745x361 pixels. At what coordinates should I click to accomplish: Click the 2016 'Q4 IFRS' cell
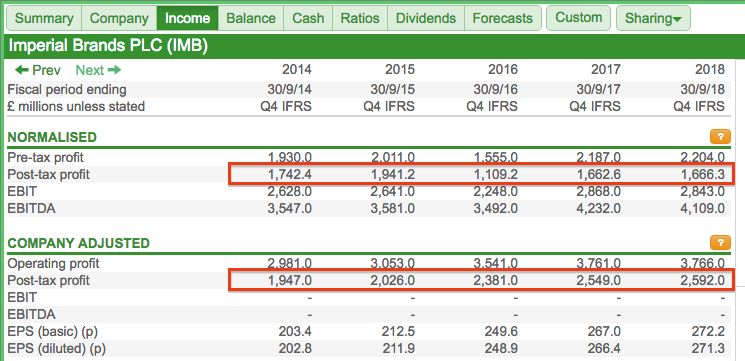click(492, 106)
